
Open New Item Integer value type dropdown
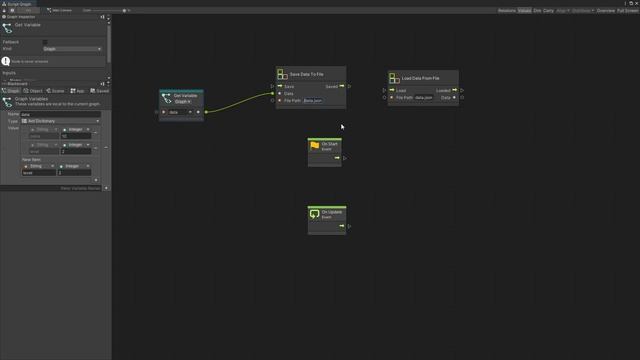click(74, 166)
